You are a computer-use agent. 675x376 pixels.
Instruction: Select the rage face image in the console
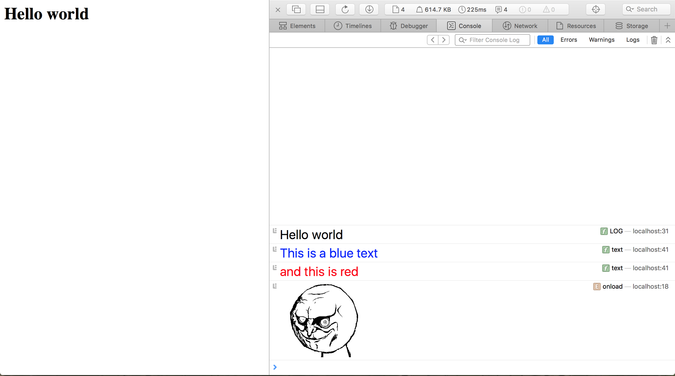pos(324,320)
